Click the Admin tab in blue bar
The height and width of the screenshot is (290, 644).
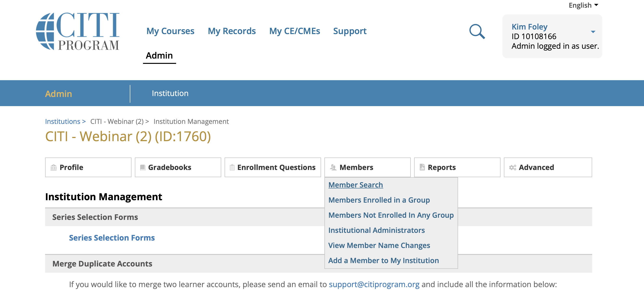[59, 94]
